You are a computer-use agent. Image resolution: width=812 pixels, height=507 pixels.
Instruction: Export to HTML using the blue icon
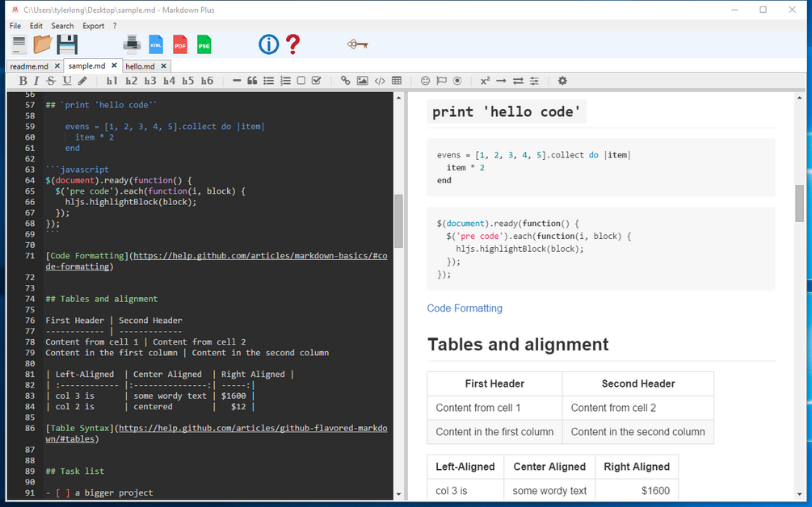pos(156,44)
